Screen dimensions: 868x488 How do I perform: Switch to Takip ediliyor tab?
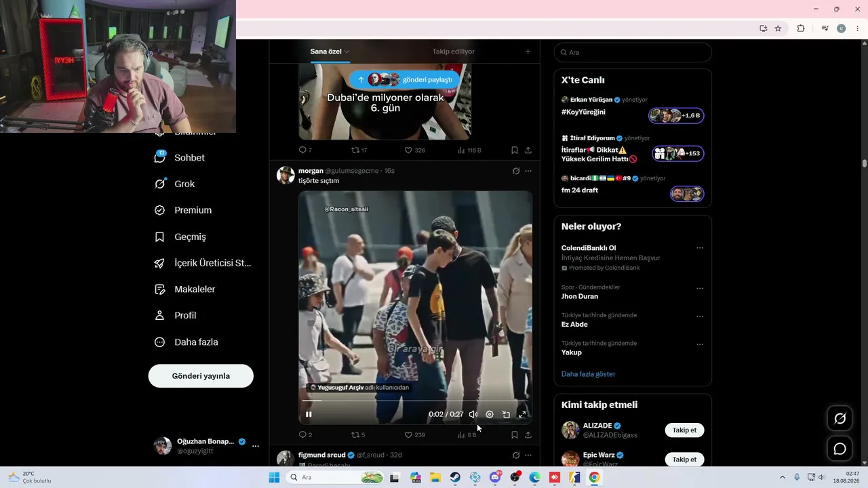[x=454, y=52]
